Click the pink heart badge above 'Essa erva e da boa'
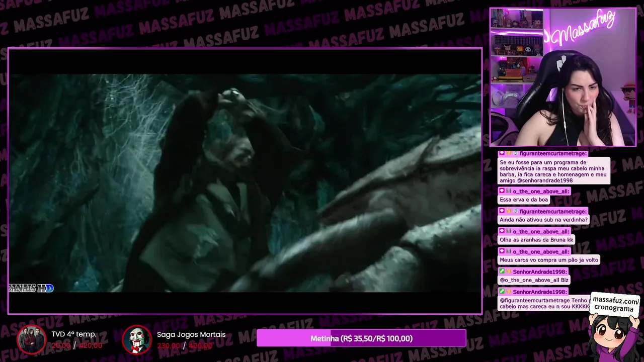The height and width of the screenshot is (362, 644). tap(502, 192)
